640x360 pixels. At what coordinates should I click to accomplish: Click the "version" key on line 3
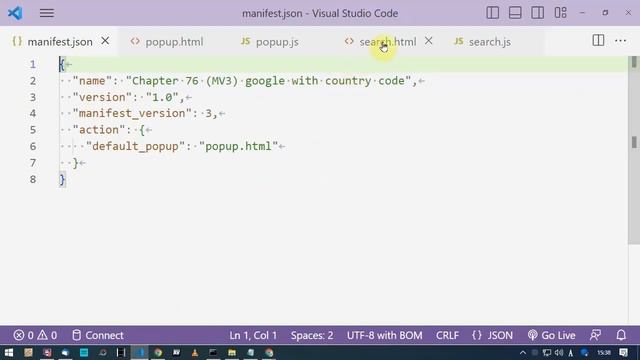coord(102,97)
